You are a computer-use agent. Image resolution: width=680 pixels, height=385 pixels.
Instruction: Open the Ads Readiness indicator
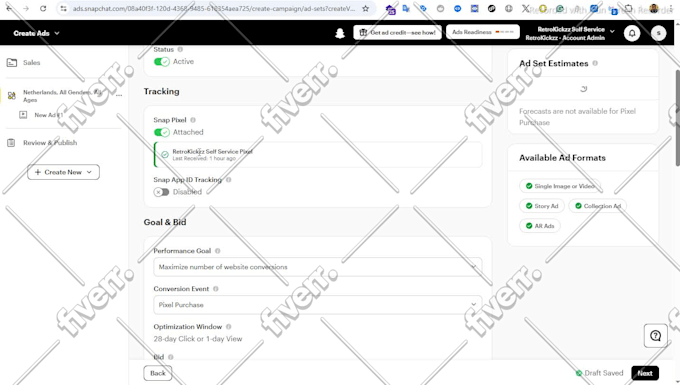(483, 32)
